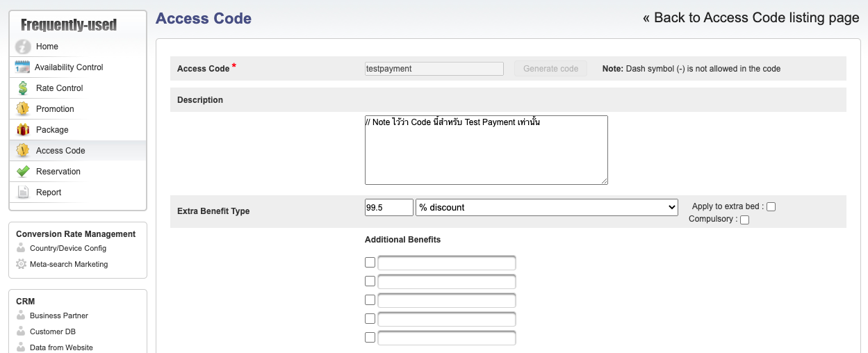Check the first Additional Benefits checkbox
Viewport: 868px width, 353px height.
click(370, 263)
